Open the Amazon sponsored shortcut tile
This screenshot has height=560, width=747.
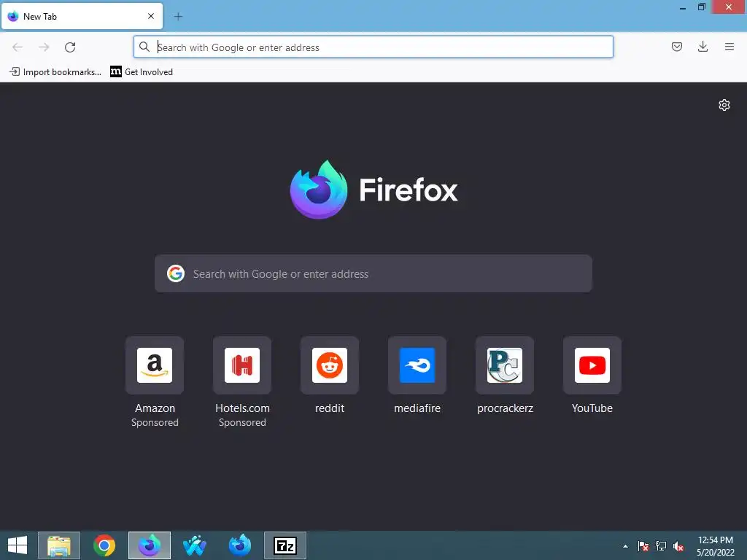pos(155,365)
